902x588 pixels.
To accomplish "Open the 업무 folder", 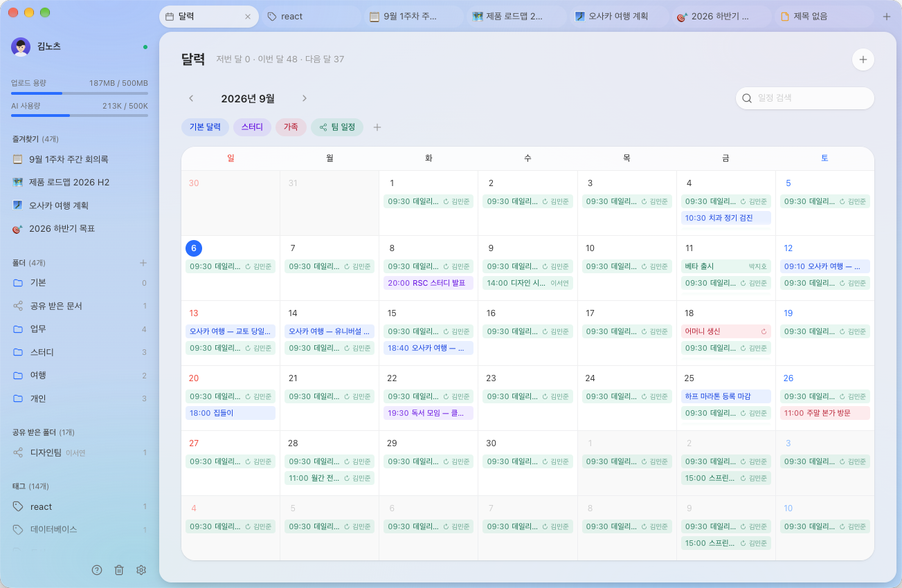I will coord(80,329).
